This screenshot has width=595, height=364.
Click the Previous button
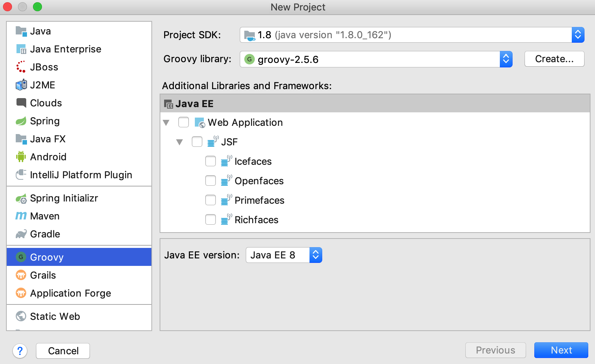click(496, 350)
